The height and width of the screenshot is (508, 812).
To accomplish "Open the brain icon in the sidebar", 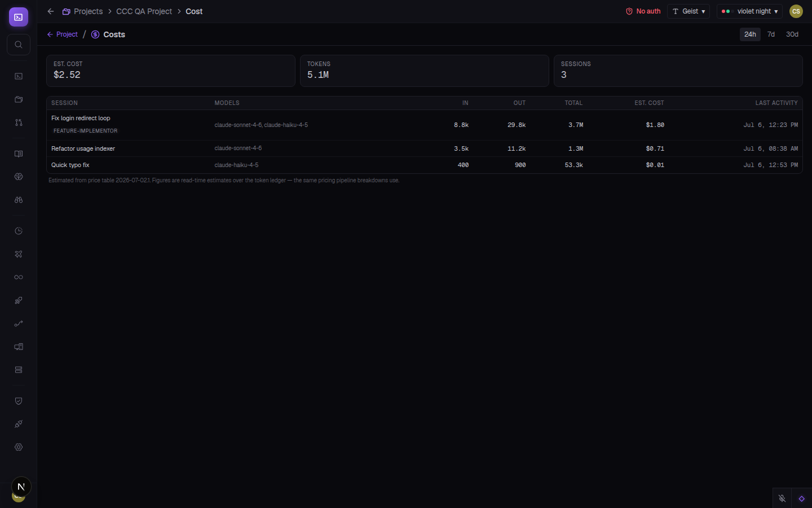I will (x=19, y=177).
